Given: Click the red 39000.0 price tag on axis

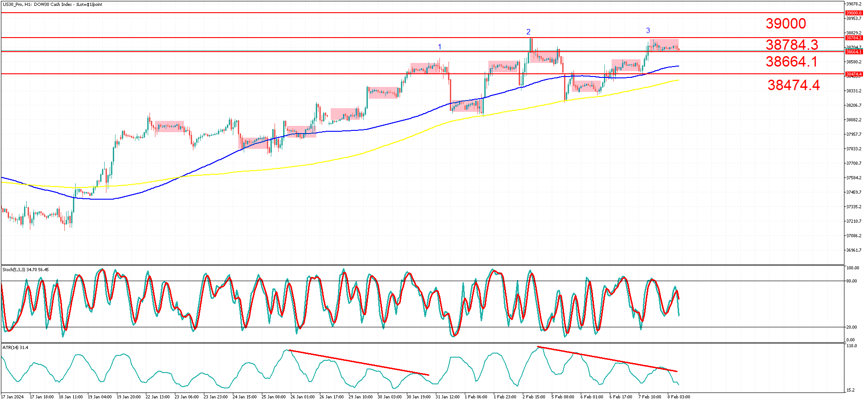Looking at the screenshot, I should (x=854, y=13).
